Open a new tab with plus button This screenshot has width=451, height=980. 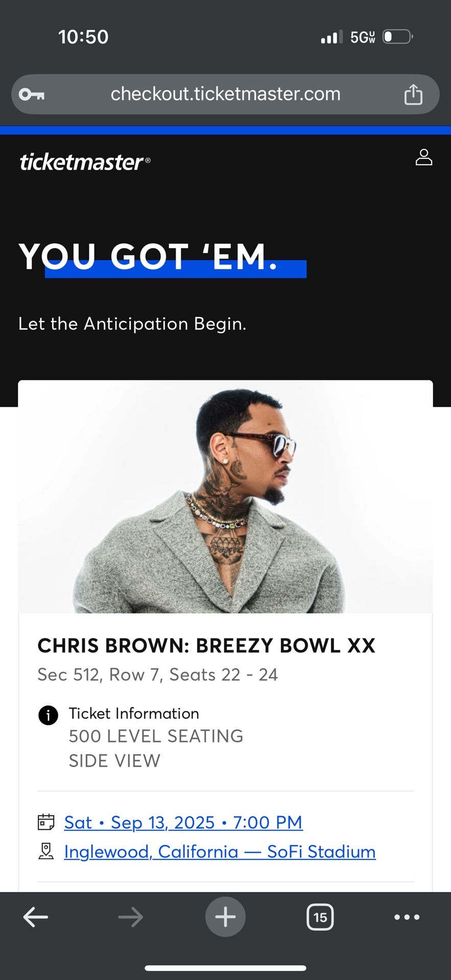[x=225, y=917]
